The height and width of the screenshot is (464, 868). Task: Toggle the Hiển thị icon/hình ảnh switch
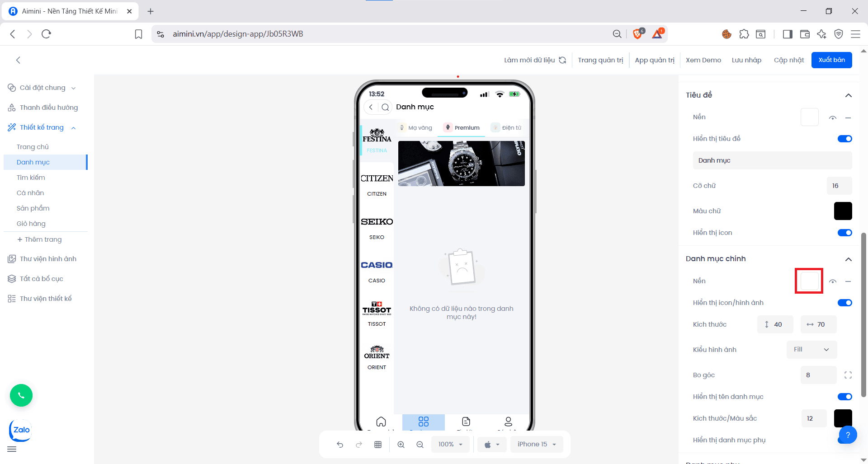844,303
